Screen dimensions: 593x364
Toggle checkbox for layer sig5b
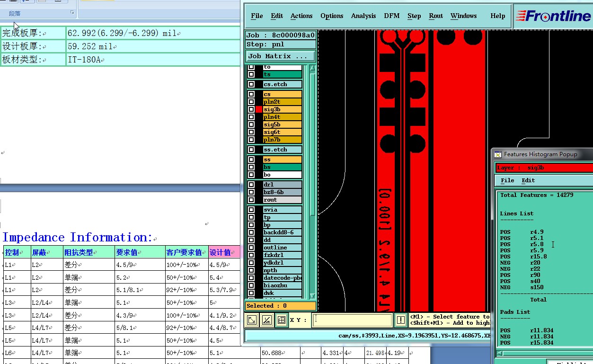(251, 124)
